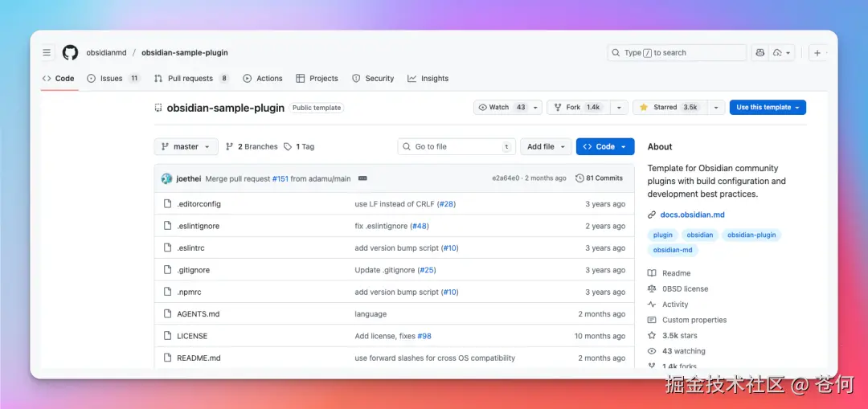868x409 pixels.
Task: Fork the repository with Fork button
Action: click(x=578, y=108)
